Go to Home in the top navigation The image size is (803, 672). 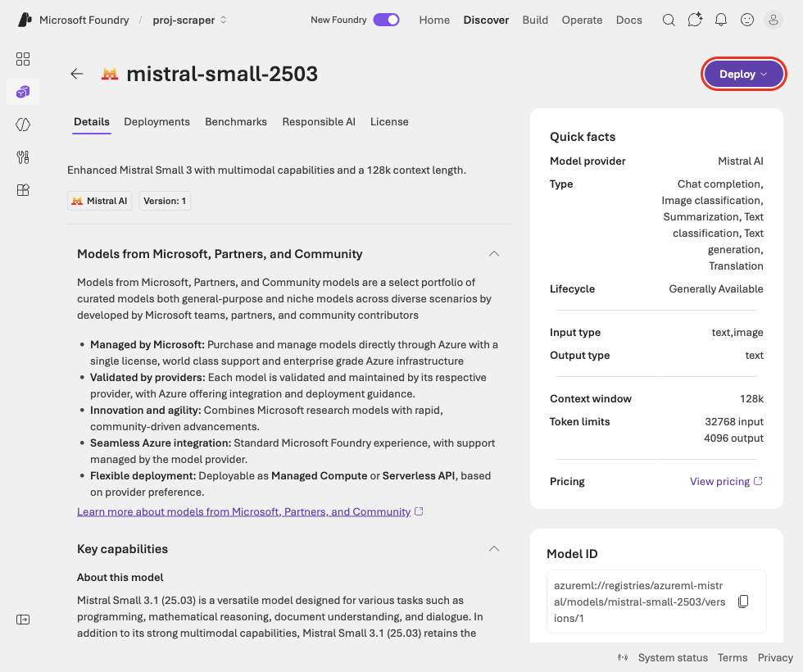tap(434, 20)
